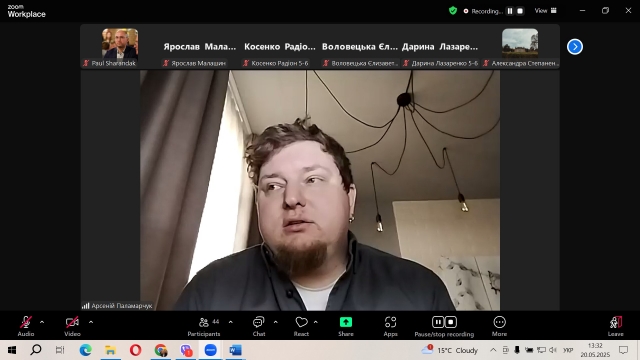Start camera with the Video button
The width and height of the screenshot is (640, 360).
pos(72,326)
